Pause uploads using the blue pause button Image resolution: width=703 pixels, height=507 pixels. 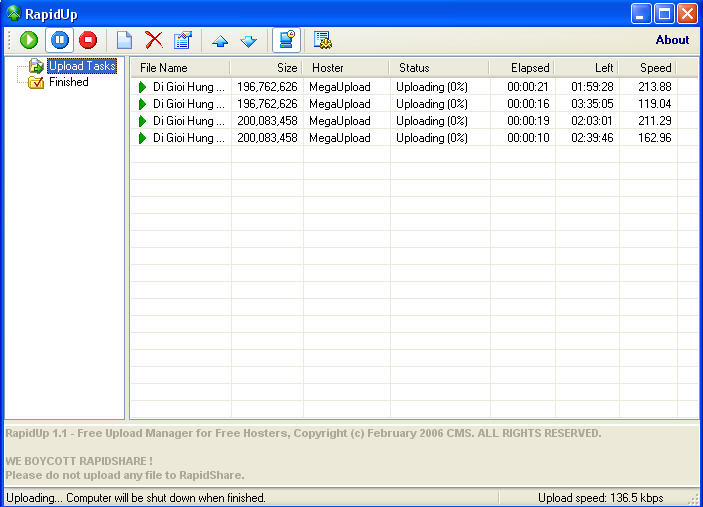[x=60, y=40]
